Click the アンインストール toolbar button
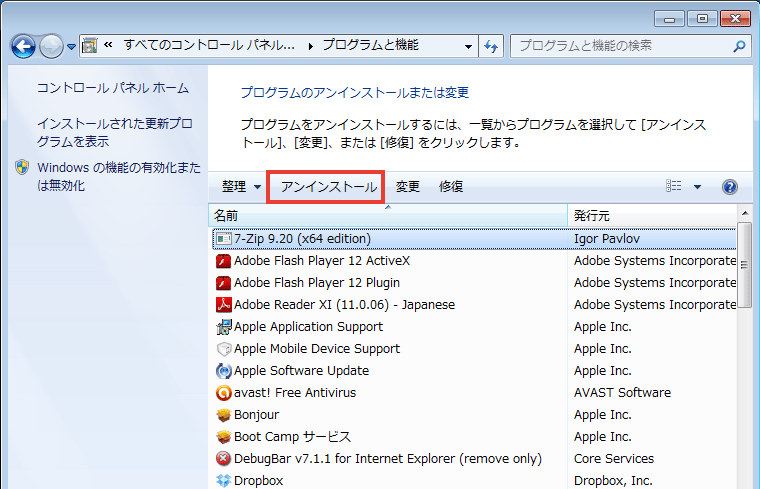The height and width of the screenshot is (489, 760). 328,187
